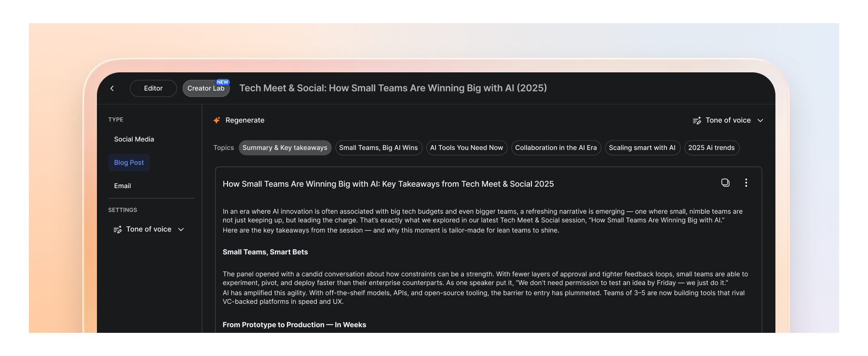Click the Small Teams, Smart Bets heading
This screenshot has height=356, width=868.
click(x=265, y=252)
